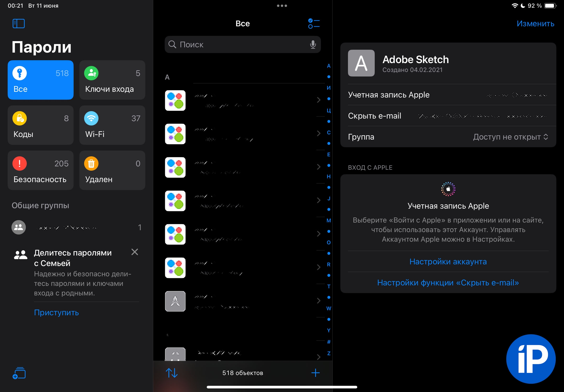The width and height of the screenshot is (564, 392).
Task: Select the Wi-Fi category tile
Action: (x=112, y=125)
